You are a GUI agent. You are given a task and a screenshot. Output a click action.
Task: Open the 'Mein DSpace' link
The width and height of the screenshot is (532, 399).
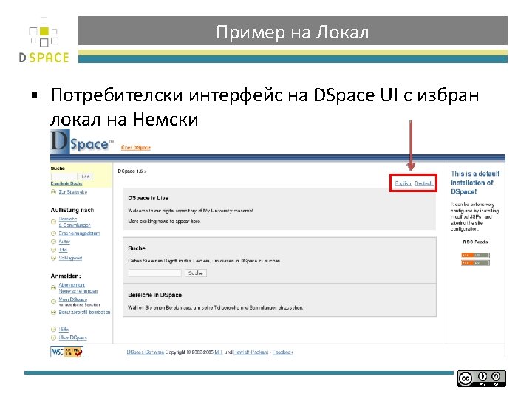point(72,299)
